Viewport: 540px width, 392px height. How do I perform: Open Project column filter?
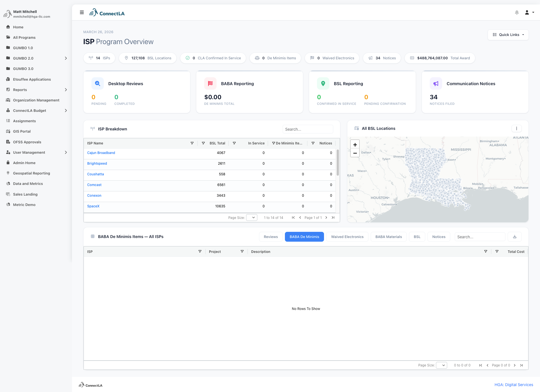coord(242,251)
